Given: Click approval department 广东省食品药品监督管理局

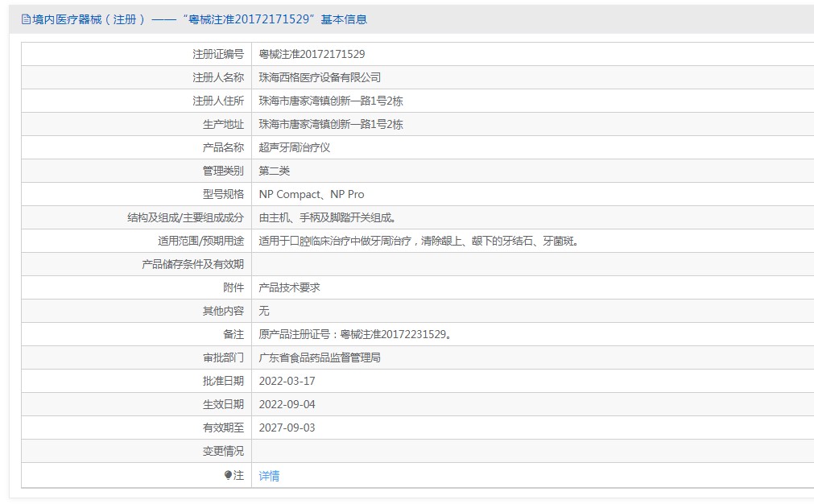Looking at the screenshot, I should [x=320, y=357].
